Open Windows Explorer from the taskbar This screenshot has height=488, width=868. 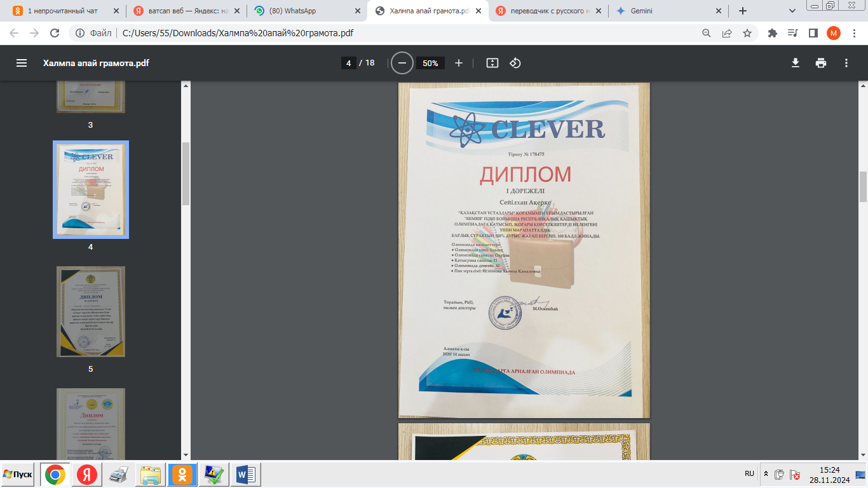pos(151,475)
